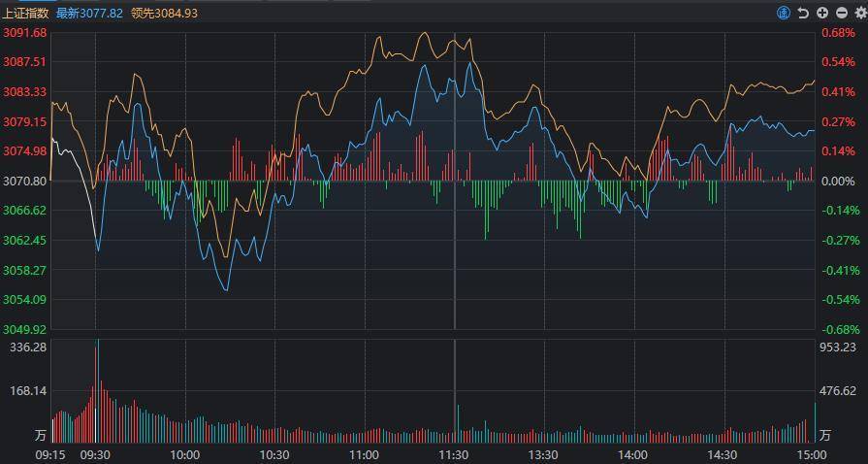Click the 953.23 right volume axis label
868x464 pixels.
pyautogui.click(x=838, y=347)
